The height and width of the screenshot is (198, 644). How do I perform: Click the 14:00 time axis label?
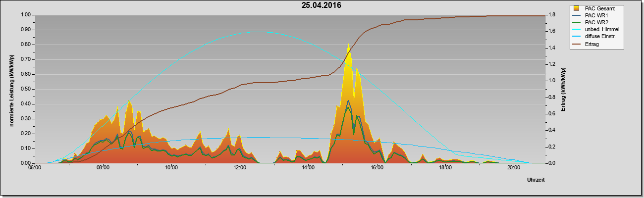coord(308,167)
